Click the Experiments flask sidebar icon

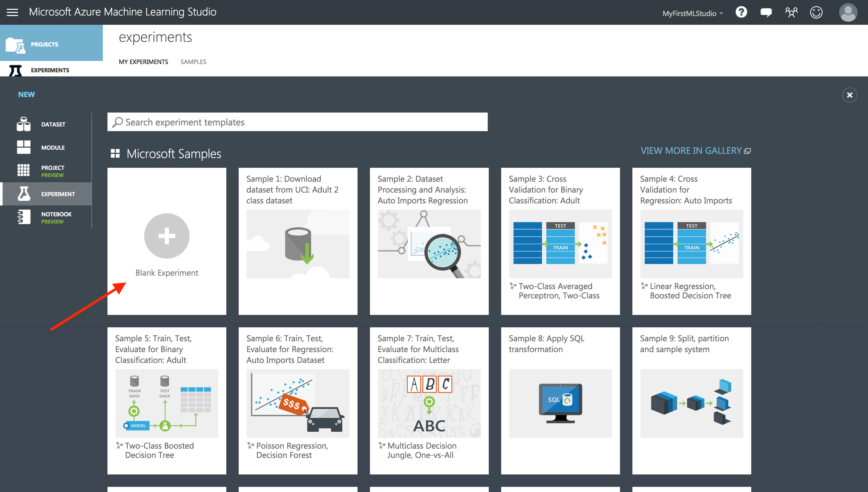pos(15,71)
